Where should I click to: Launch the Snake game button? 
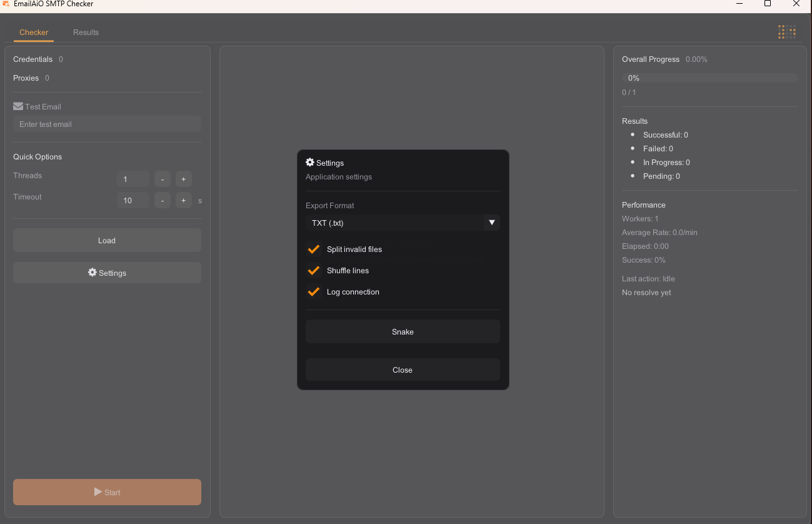[x=402, y=331]
